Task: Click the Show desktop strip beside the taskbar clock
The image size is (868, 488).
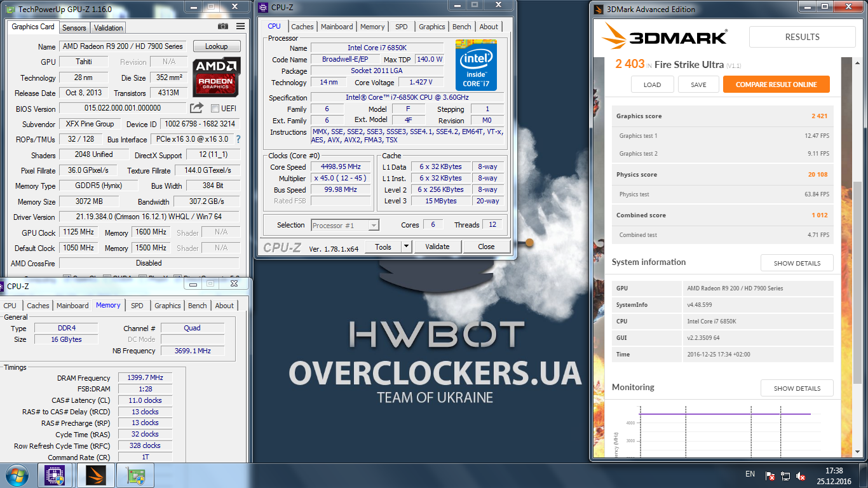Action: [x=863, y=475]
